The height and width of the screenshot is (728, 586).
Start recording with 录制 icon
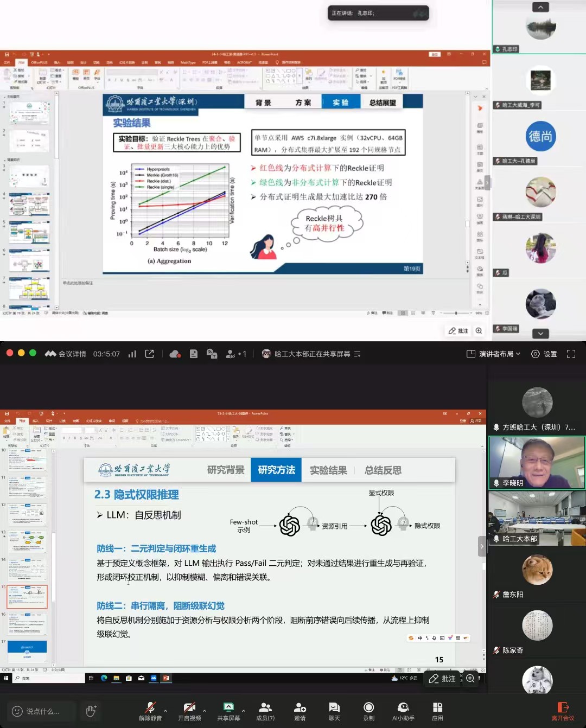click(x=368, y=707)
